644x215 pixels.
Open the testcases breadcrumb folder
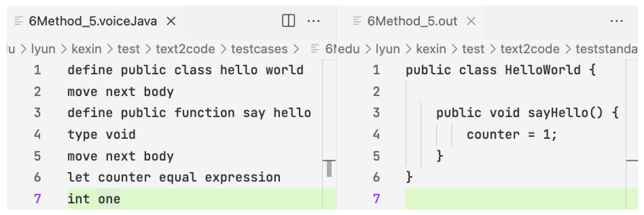click(x=259, y=49)
